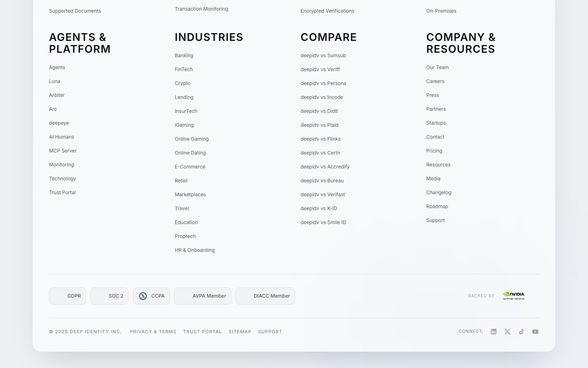The width and height of the screenshot is (588, 368).
Task: Go to deepidv vs Smile ID comparison
Action: click(323, 222)
